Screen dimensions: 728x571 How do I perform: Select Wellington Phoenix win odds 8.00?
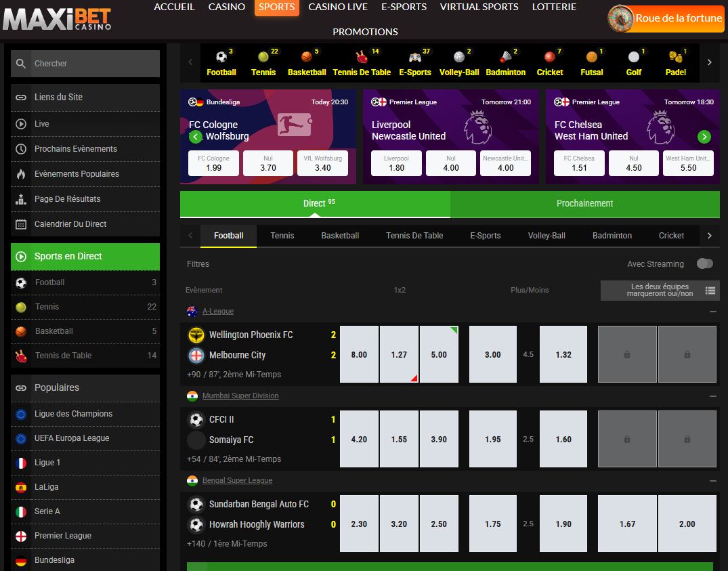359,354
